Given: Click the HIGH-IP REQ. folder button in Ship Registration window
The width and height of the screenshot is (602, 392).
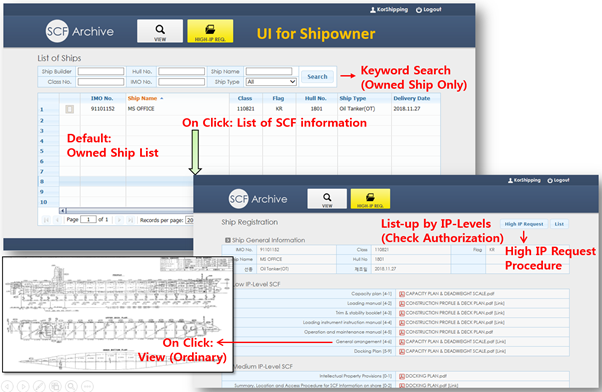Looking at the screenshot, I should click(x=370, y=199).
